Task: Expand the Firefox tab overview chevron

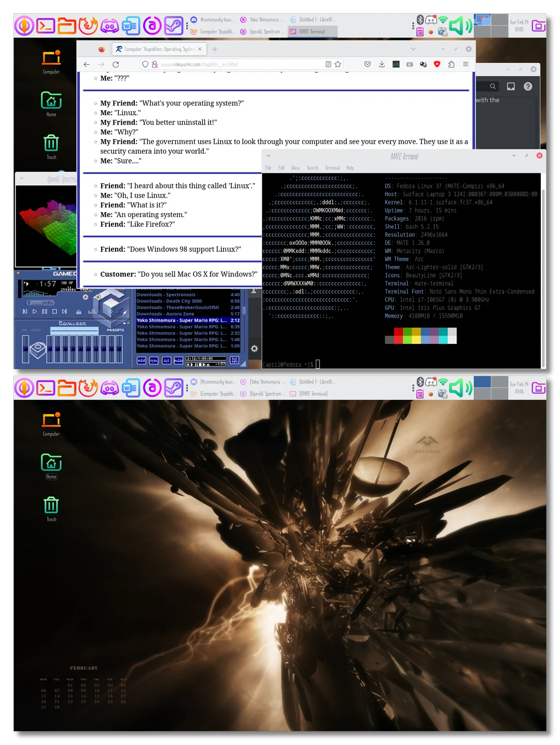Action: click(x=413, y=49)
